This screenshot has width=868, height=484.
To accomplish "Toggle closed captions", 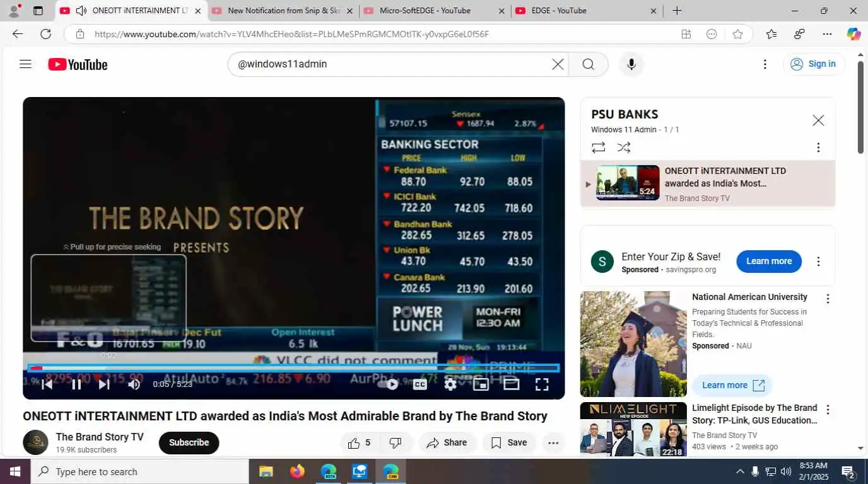I will 420,384.
